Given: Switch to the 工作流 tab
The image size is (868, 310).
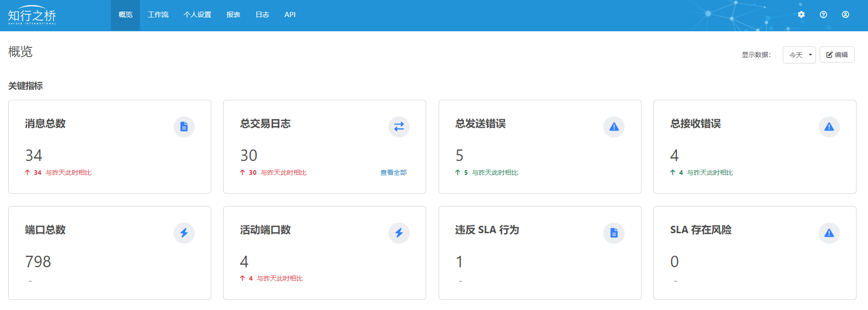Looking at the screenshot, I should click(x=158, y=15).
